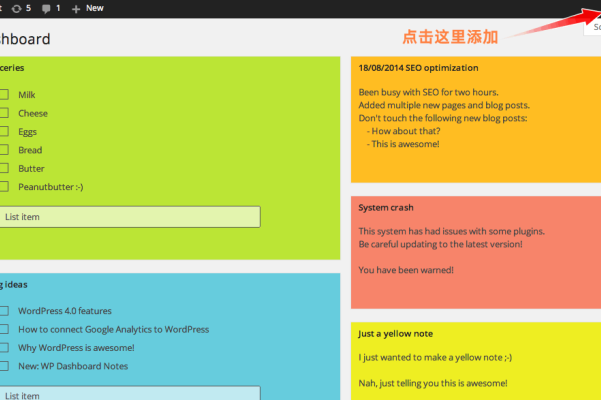This screenshot has height=400, width=601.
Task: Click 'This system has had issues with some plugins.'
Action: 452,231
